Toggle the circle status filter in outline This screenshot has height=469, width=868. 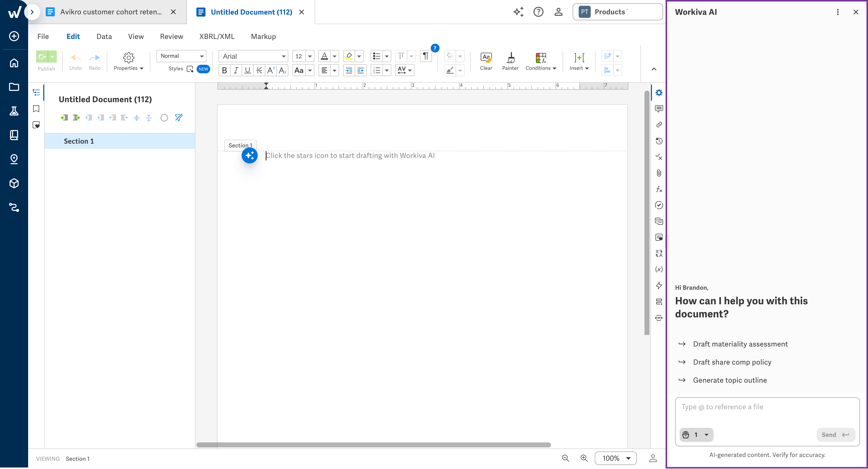tap(164, 118)
